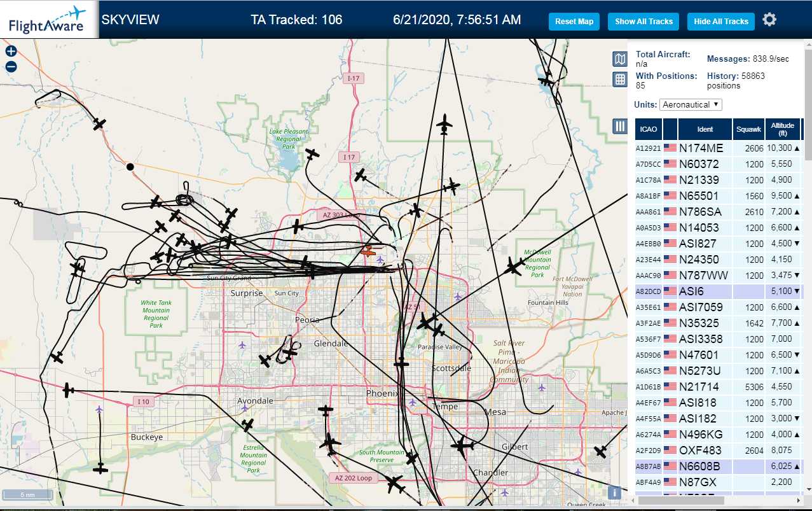812x511 pixels.
Task: Click the Phoenix city label on map
Action: coord(382,393)
